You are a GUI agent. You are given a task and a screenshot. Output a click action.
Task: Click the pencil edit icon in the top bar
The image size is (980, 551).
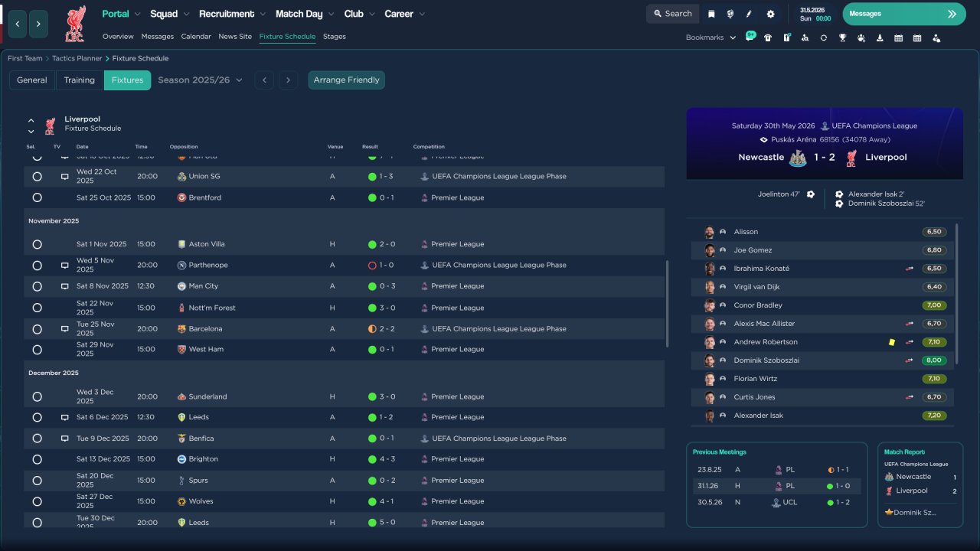(x=750, y=14)
